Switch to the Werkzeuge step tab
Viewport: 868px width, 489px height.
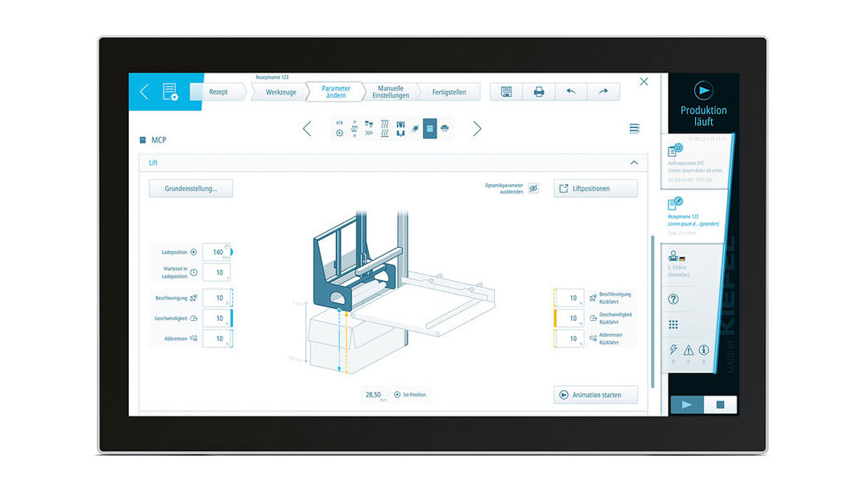click(x=281, y=92)
